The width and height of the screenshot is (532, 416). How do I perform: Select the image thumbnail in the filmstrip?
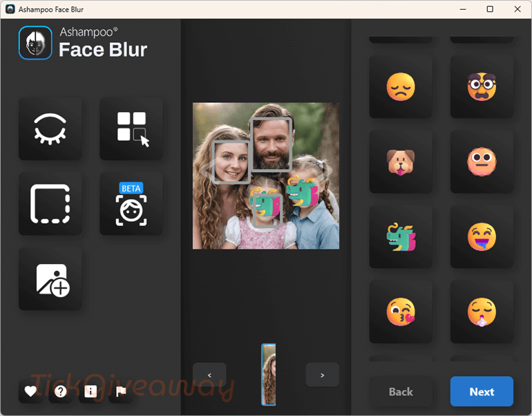268,375
